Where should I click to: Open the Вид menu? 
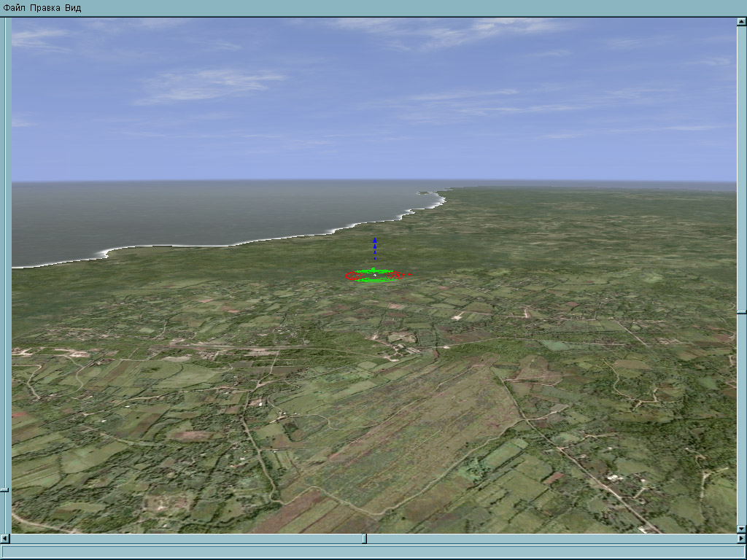73,8
